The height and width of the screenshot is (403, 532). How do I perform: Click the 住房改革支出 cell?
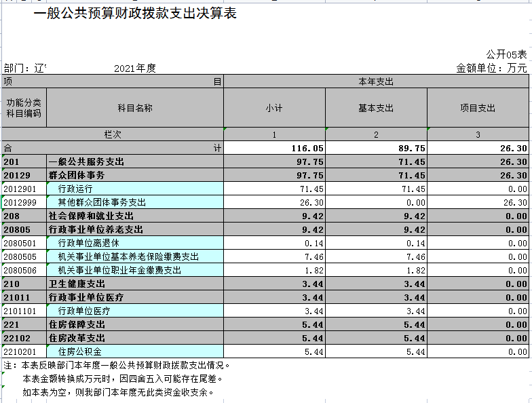135,338
